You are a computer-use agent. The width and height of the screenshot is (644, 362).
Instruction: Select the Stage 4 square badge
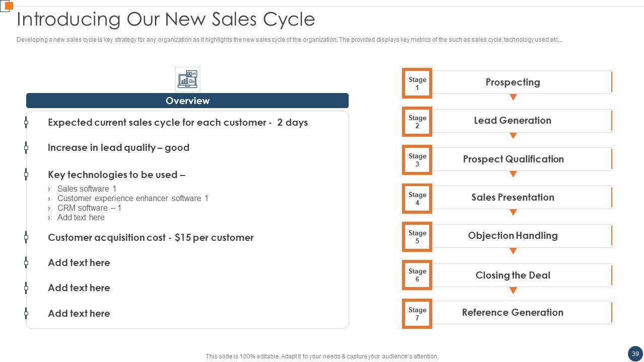pos(417,199)
